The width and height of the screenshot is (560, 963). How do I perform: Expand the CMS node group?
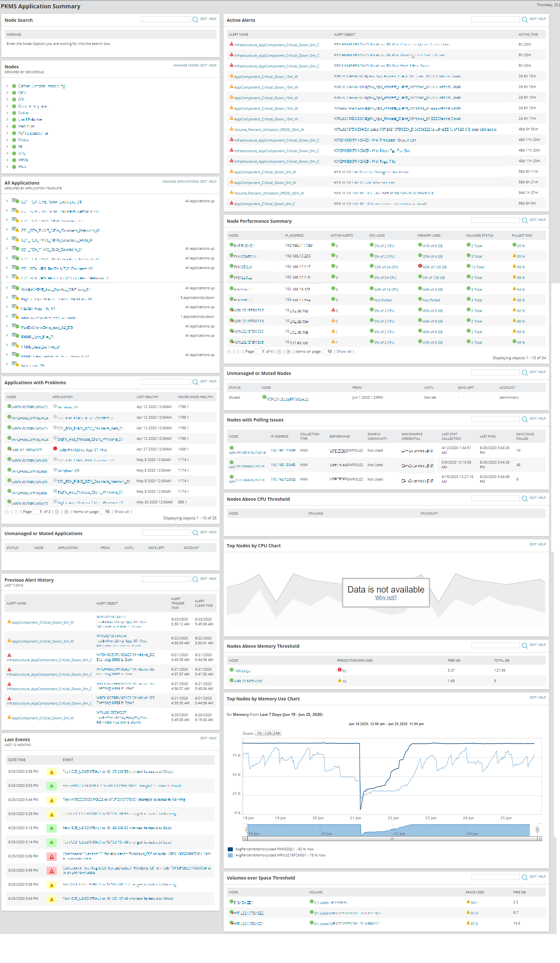point(7,92)
